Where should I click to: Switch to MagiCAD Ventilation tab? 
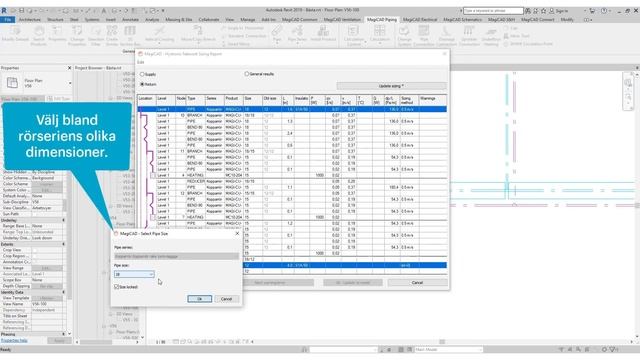pos(342,20)
